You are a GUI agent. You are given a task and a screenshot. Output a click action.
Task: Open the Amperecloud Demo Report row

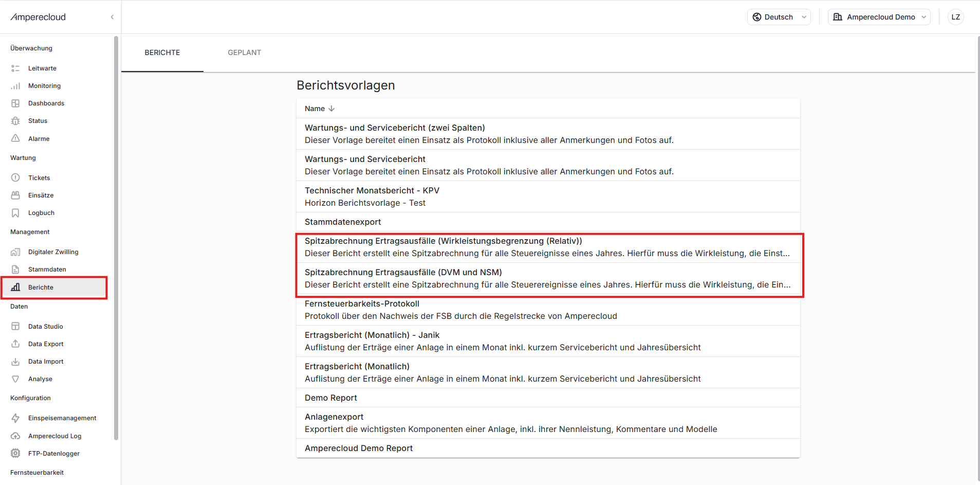(x=359, y=448)
